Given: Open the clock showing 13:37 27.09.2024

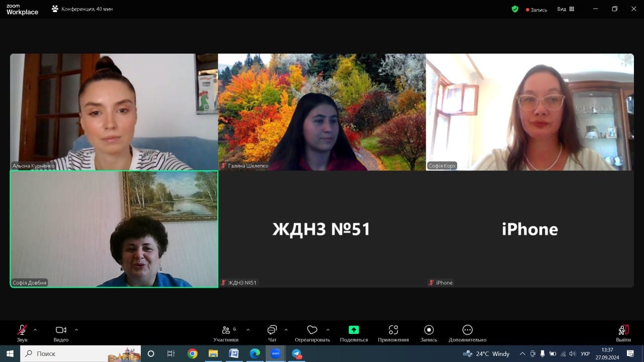Looking at the screenshot, I should (607, 353).
